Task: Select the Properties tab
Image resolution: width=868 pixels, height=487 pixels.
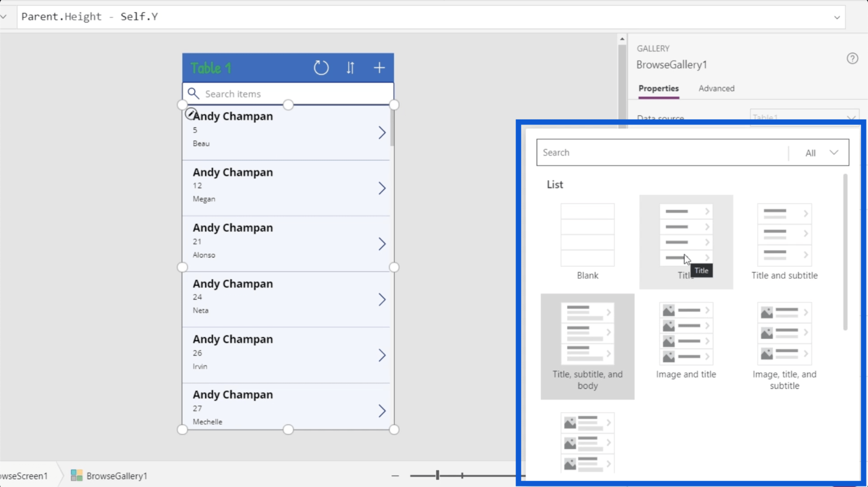Action: (x=658, y=88)
